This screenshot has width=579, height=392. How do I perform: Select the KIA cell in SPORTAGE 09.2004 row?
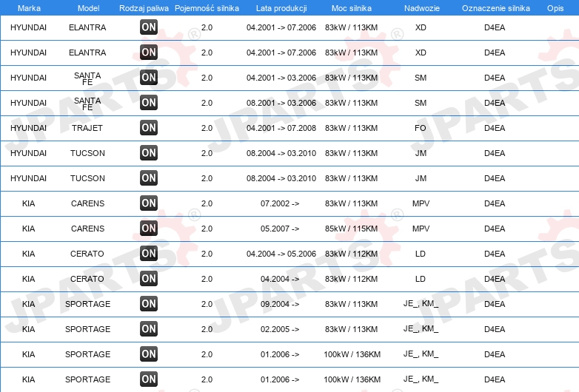[x=28, y=304]
